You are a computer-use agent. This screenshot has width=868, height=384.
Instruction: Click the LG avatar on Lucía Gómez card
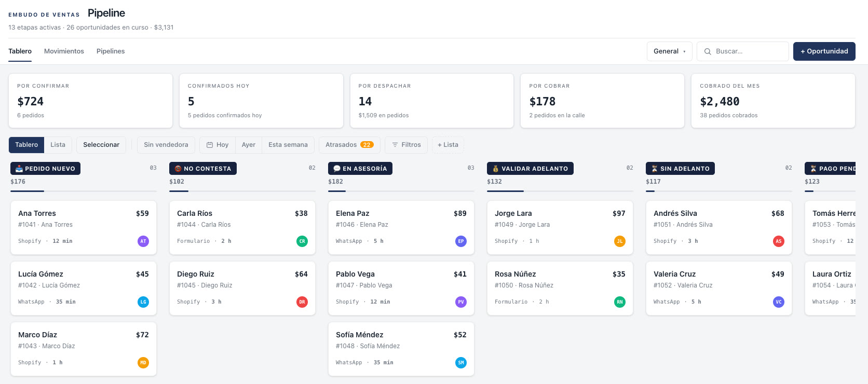[x=143, y=301]
